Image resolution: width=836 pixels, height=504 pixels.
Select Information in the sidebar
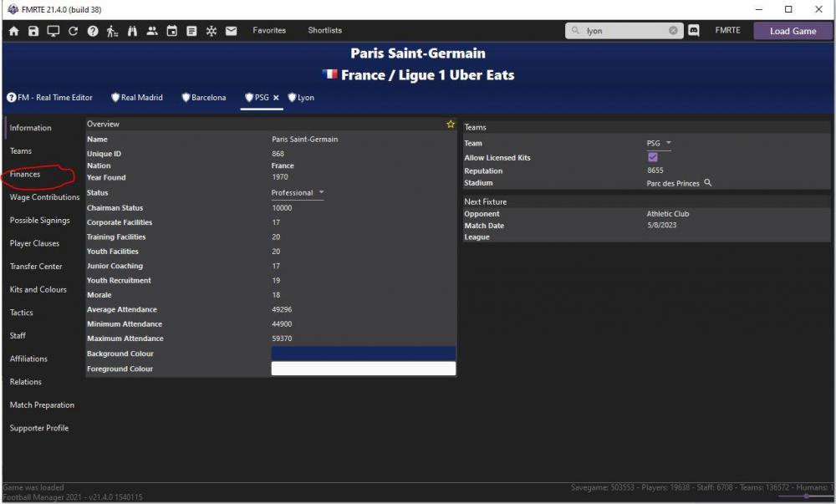click(30, 128)
